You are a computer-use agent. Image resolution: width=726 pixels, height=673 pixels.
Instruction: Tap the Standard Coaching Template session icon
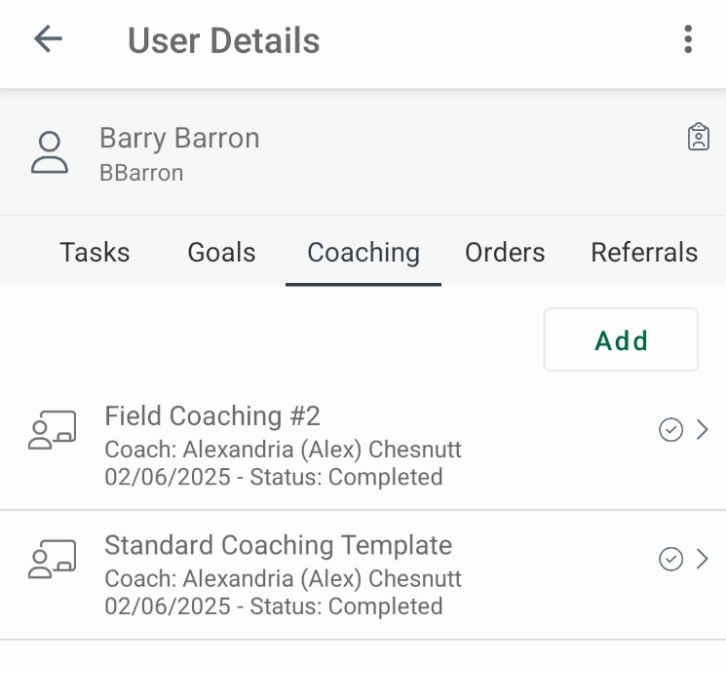52,559
